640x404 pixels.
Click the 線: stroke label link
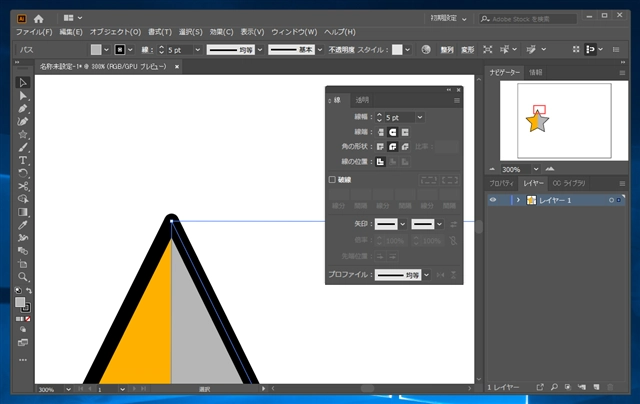[147, 50]
